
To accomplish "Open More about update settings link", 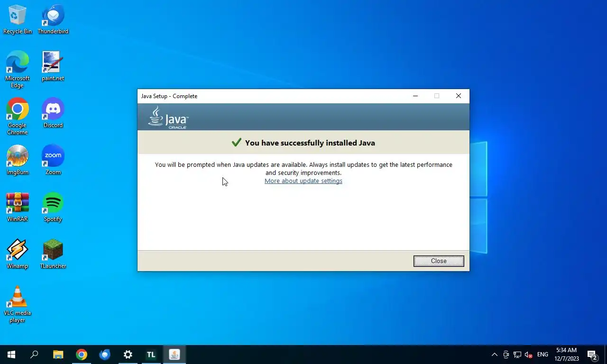I will (303, 181).
